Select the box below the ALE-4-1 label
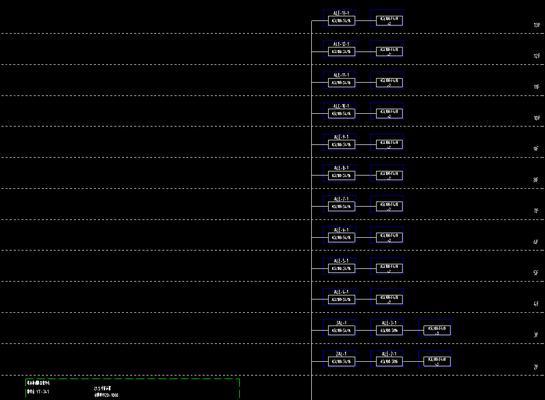The width and height of the screenshot is (545, 400). coord(342,299)
